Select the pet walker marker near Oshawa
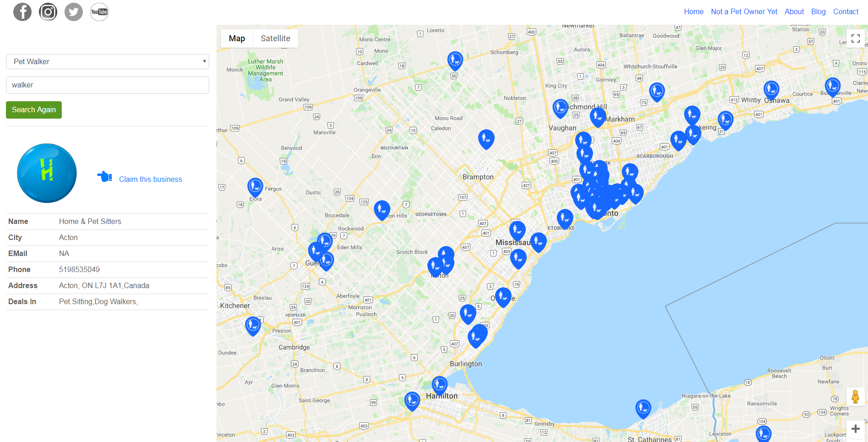The width and height of the screenshot is (868, 442). point(771,89)
